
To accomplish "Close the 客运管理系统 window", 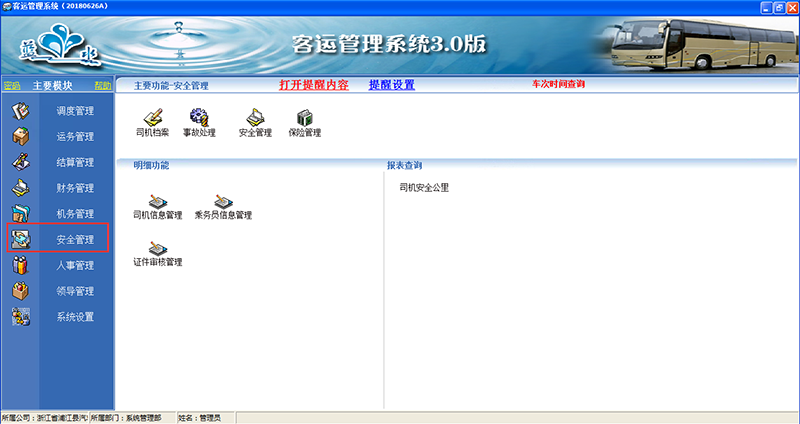I will click(792, 7).
